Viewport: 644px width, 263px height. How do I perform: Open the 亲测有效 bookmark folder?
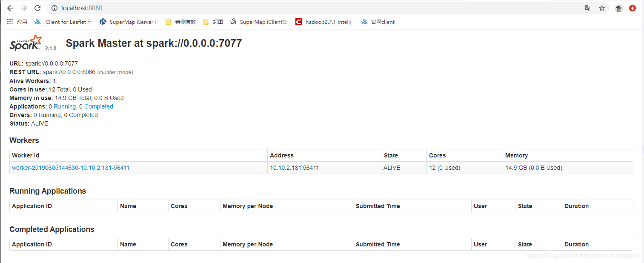point(180,22)
